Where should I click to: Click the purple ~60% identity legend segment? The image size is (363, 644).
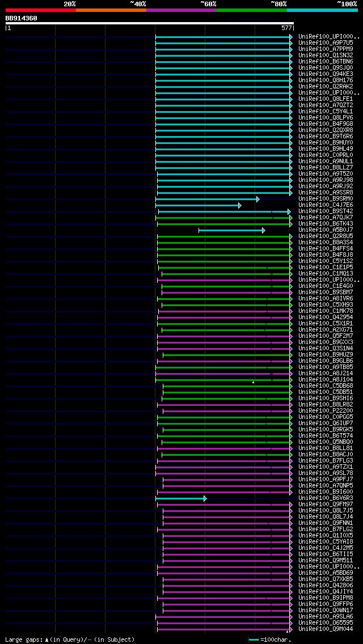click(x=181, y=10)
